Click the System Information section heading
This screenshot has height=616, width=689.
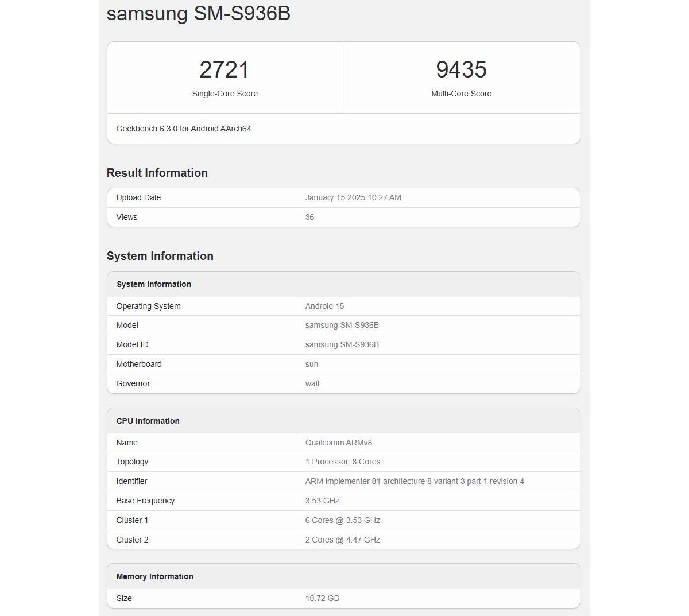(x=160, y=256)
